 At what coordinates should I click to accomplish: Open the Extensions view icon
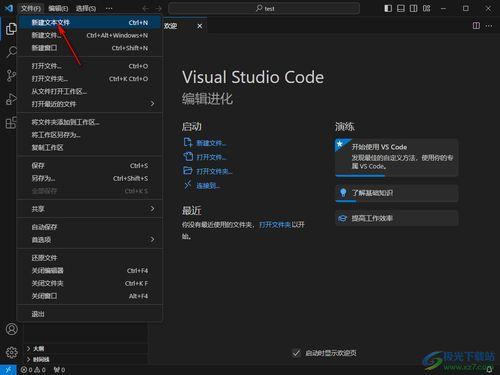pyautogui.click(x=11, y=122)
